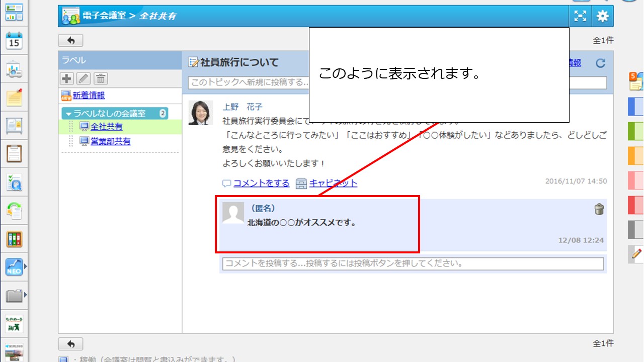
Task: Select the 全社共有 room in the label list
Action: (x=106, y=127)
